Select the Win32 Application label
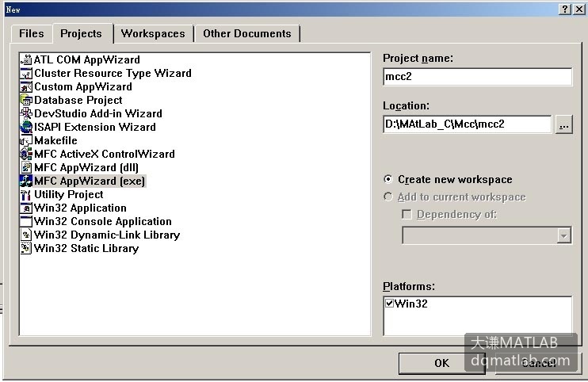 pyautogui.click(x=80, y=208)
